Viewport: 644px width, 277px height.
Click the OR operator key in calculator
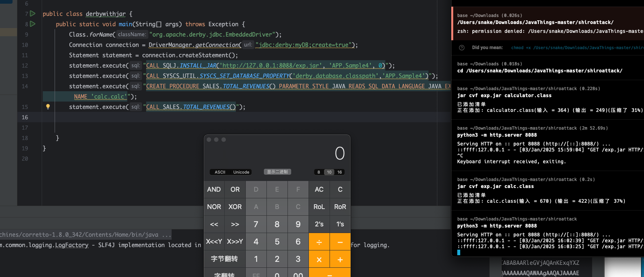(235, 189)
